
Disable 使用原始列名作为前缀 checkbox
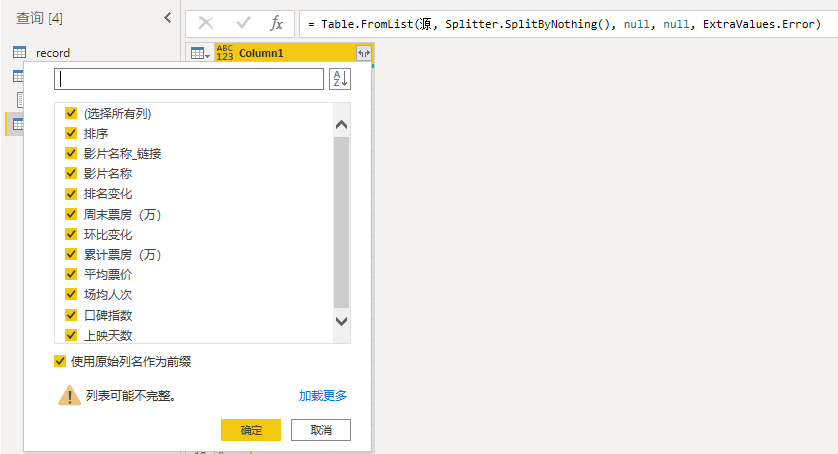click(x=61, y=361)
